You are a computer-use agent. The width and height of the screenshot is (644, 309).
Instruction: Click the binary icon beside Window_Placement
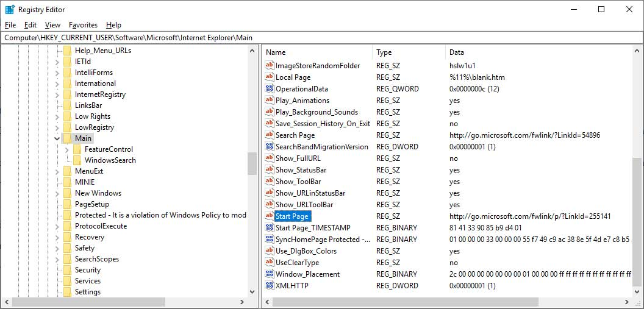270,273
